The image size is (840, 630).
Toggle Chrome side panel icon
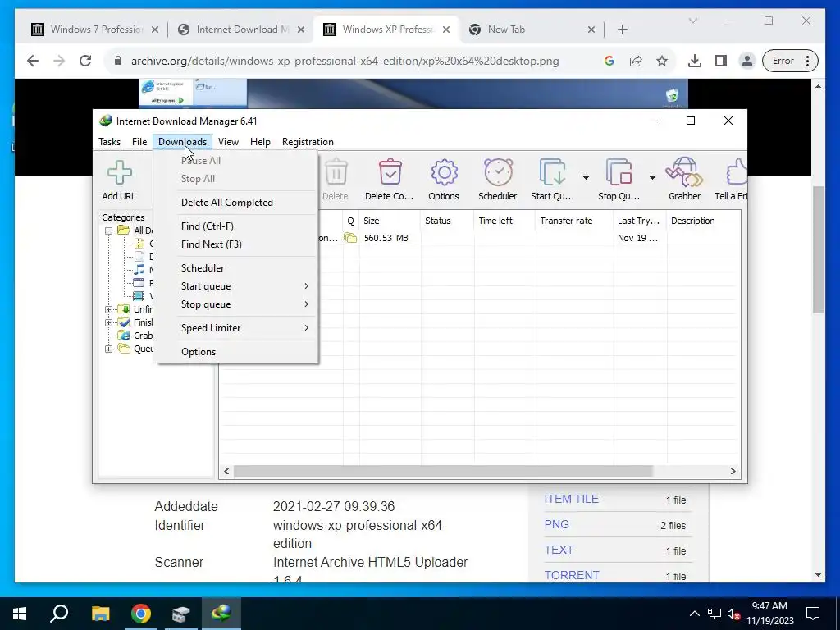[x=720, y=61]
